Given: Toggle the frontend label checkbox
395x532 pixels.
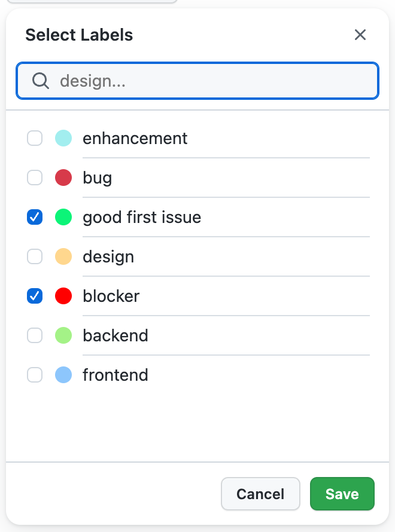Looking at the screenshot, I should [x=35, y=375].
